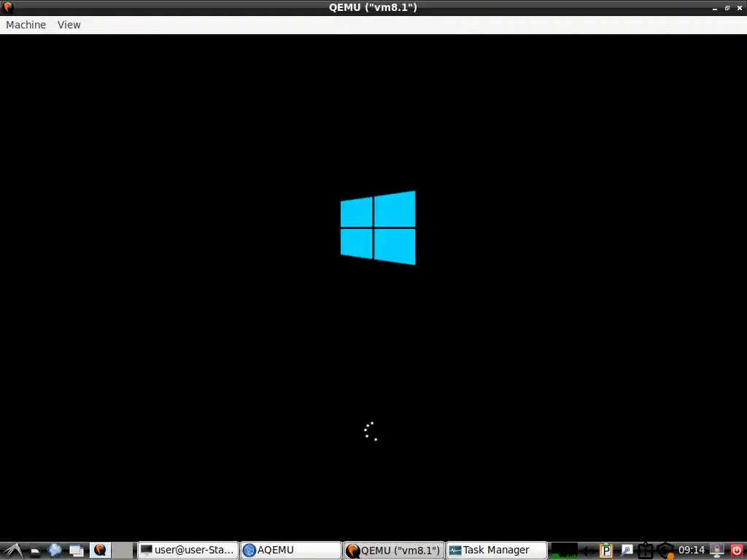Click the lock screen monitor icon
The width and height of the screenshot is (747, 560).
click(718, 551)
